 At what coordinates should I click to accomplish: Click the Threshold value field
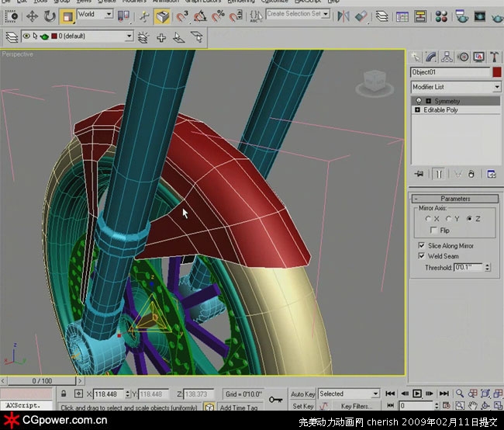(x=468, y=267)
